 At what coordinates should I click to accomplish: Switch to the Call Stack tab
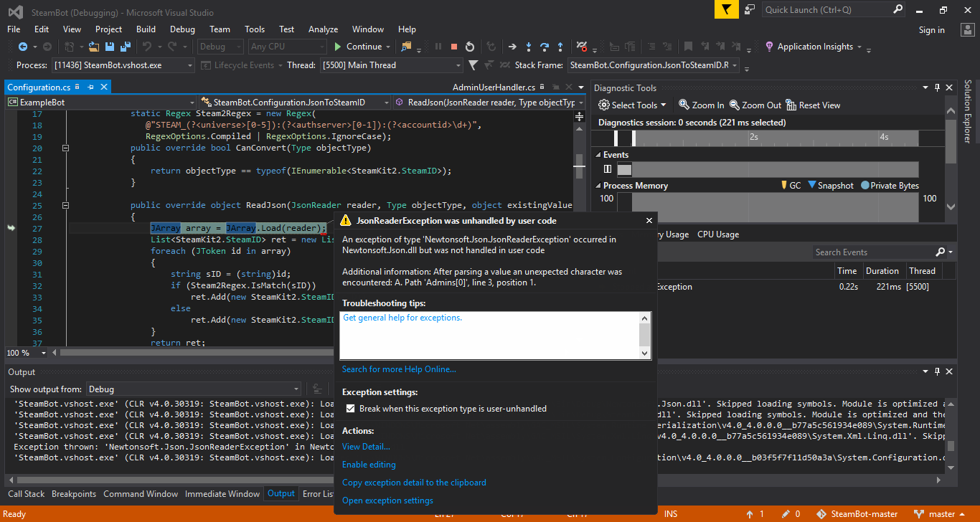pos(26,494)
